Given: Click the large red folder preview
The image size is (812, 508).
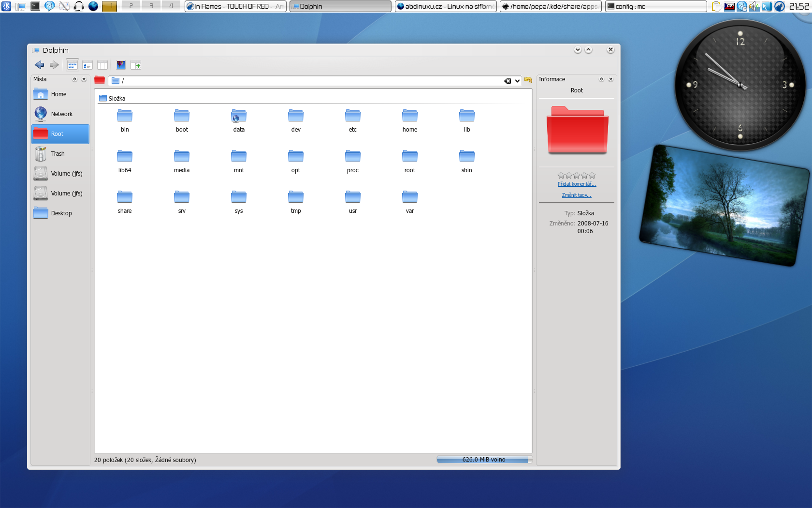Looking at the screenshot, I should pos(577,130).
